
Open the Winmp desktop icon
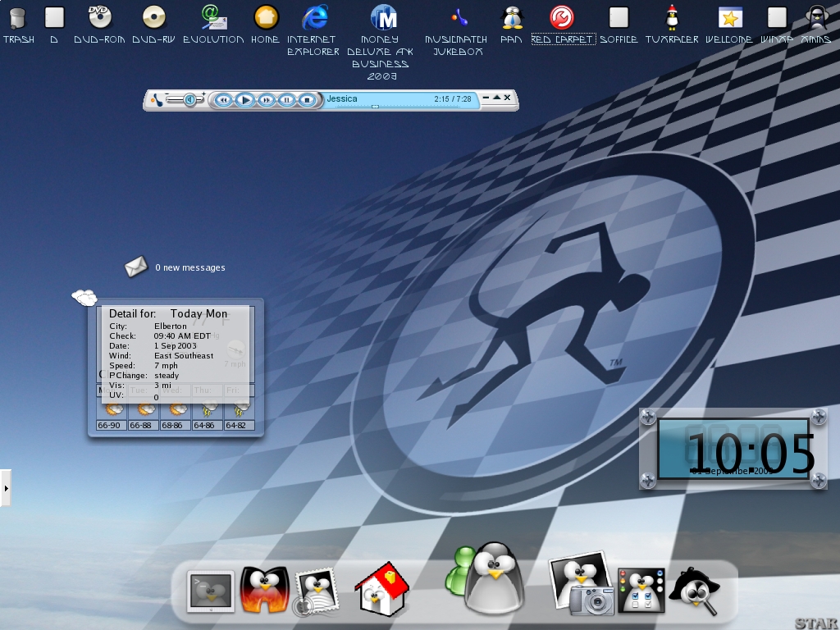776,17
